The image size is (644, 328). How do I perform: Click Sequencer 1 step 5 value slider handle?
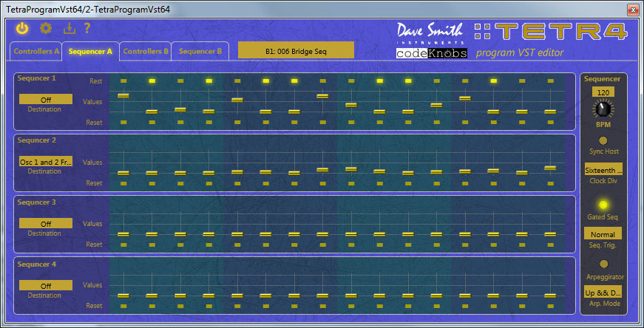(237, 100)
